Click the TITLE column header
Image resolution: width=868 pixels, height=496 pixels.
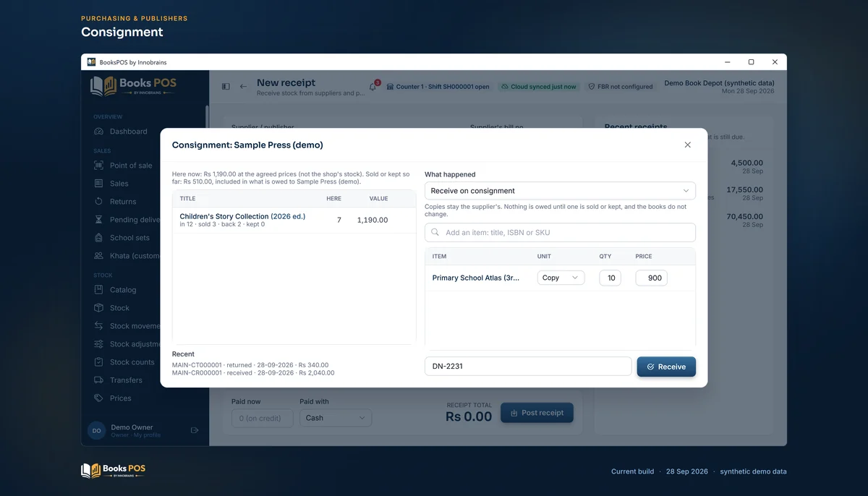pos(187,198)
